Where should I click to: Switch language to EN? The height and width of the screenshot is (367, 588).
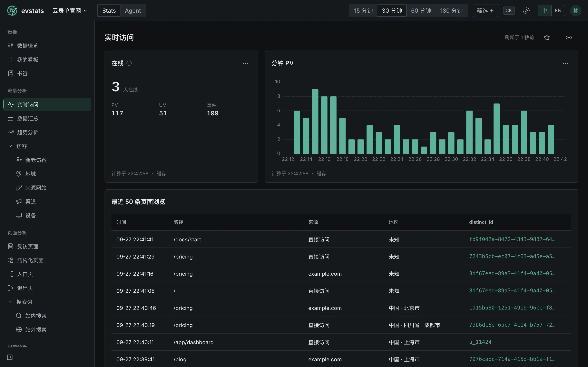(558, 11)
